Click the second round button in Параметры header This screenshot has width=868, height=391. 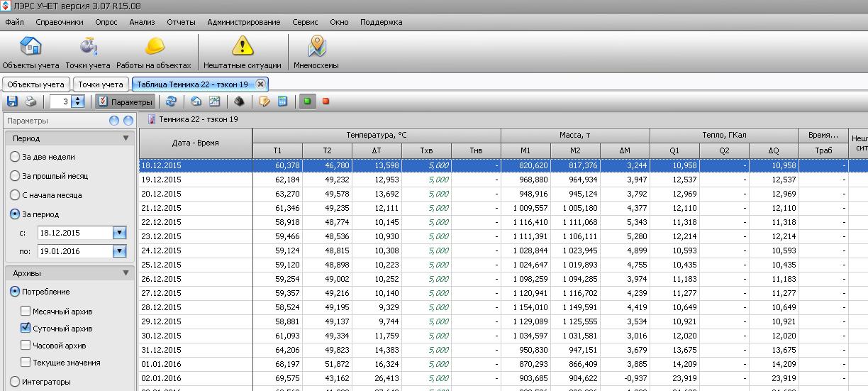click(128, 121)
